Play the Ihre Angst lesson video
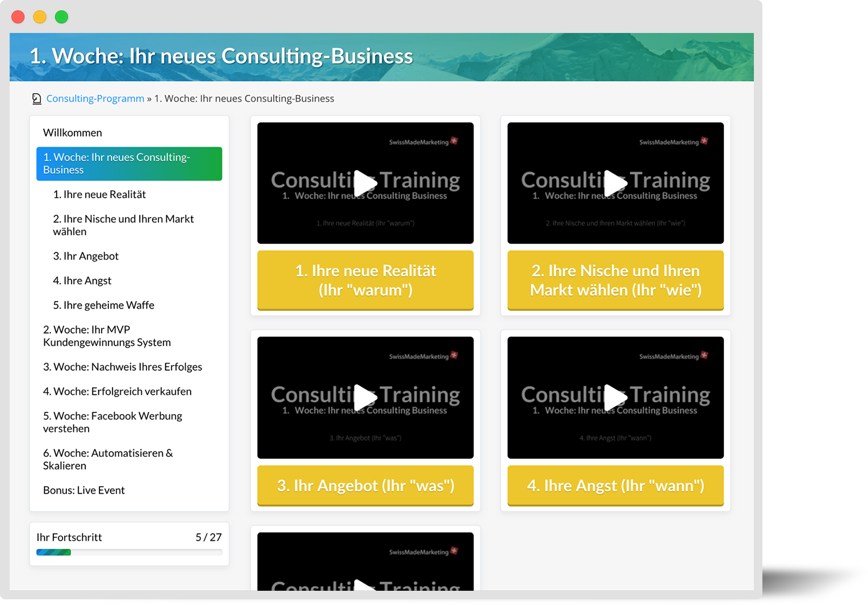 (615, 397)
